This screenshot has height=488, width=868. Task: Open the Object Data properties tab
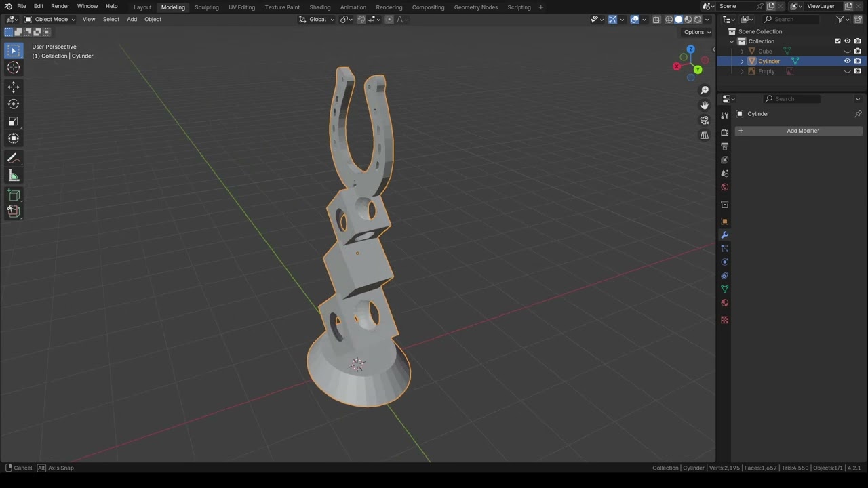coord(724,289)
